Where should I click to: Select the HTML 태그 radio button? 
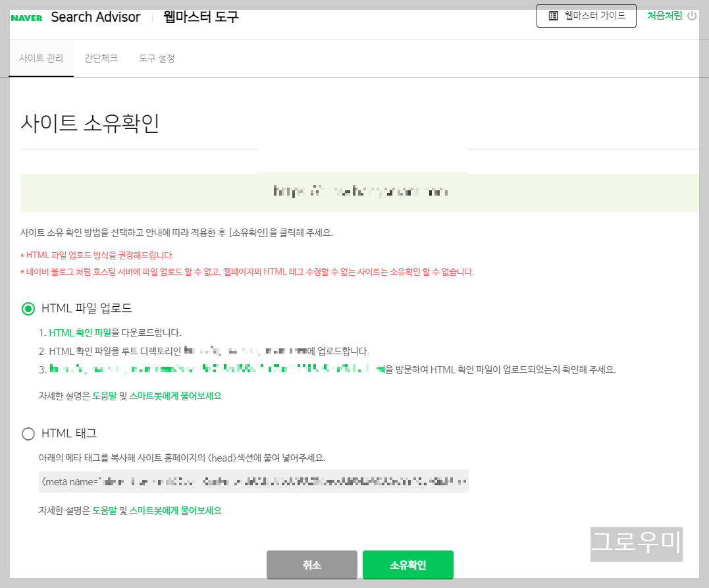pos(28,434)
